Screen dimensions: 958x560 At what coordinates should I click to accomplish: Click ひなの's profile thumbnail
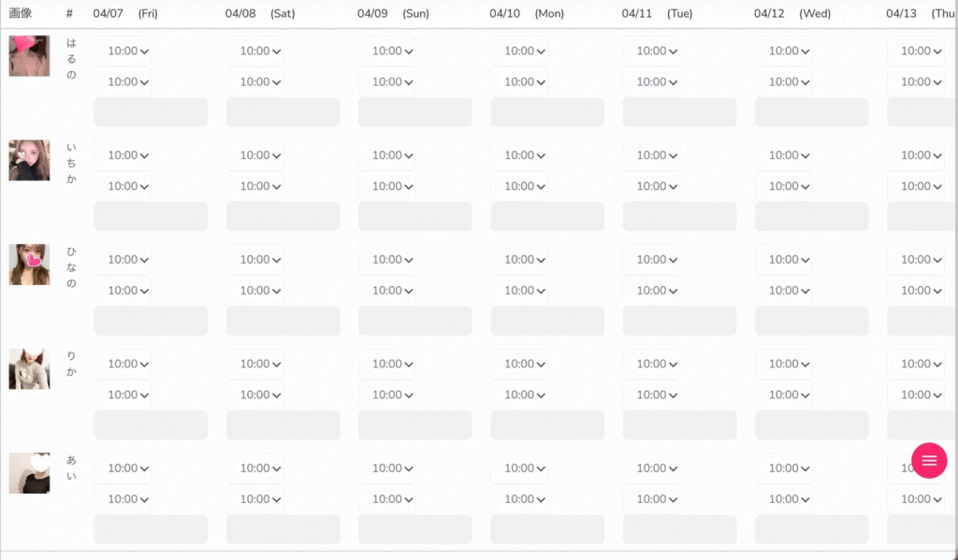[29, 265]
